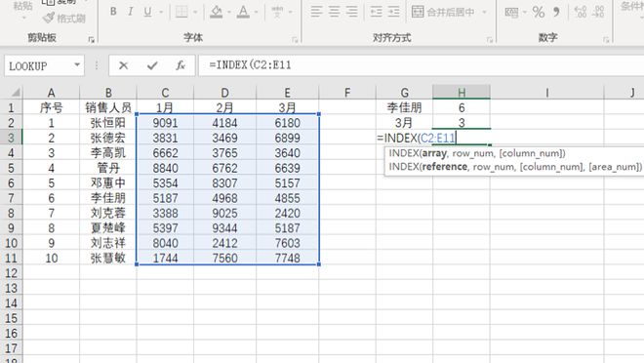Select column A header

click(x=51, y=93)
